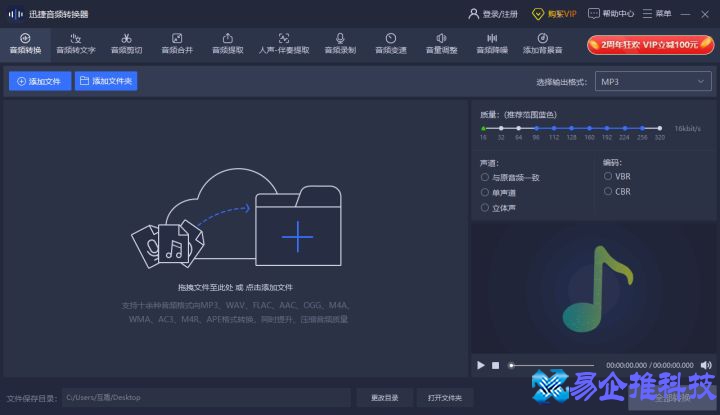Set quality slider to 128 point
720x415 pixels.
[x=571, y=129]
